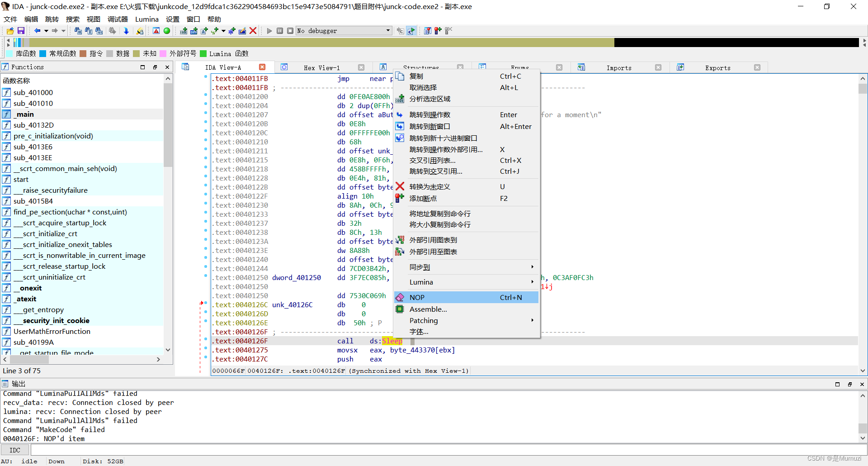
Task: Open the No debugger combo box
Action: (x=344, y=31)
